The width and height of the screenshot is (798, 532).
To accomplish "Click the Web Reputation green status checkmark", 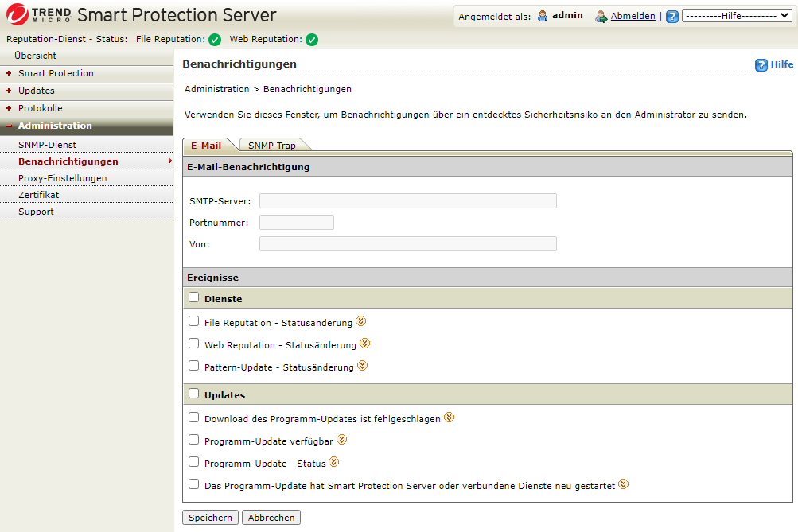I will point(312,40).
